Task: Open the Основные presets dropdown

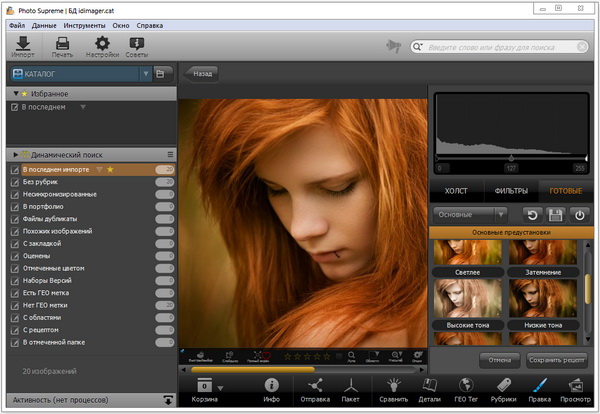Action: [470, 214]
